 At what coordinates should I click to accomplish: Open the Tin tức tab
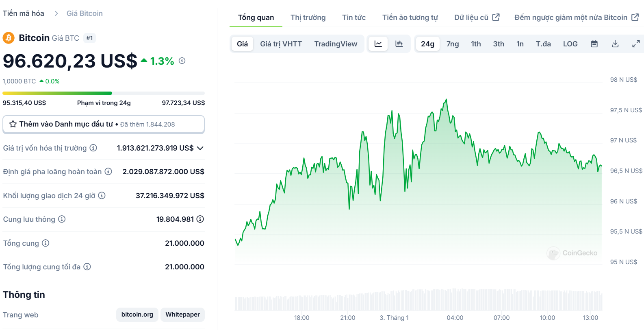354,17
